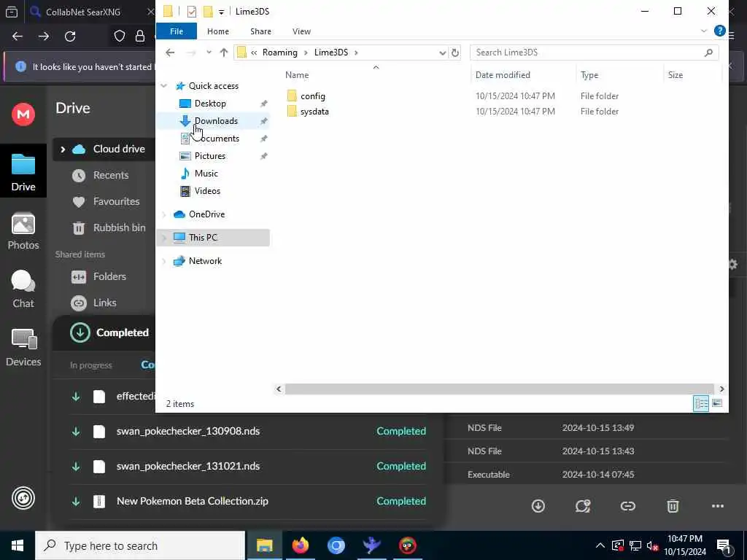This screenshot has height=560, width=747.
Task: Open recent locations dropdown in Explorer
Action: coord(209,52)
